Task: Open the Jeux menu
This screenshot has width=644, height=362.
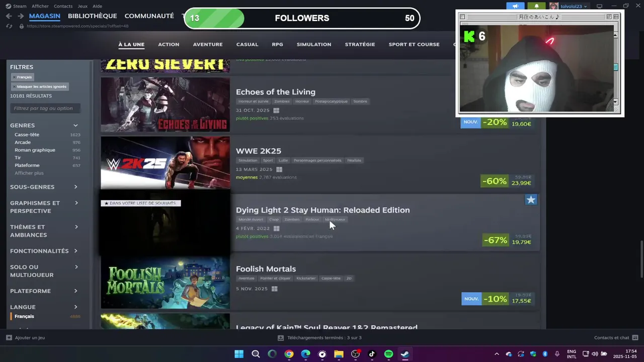Action: 83,6
